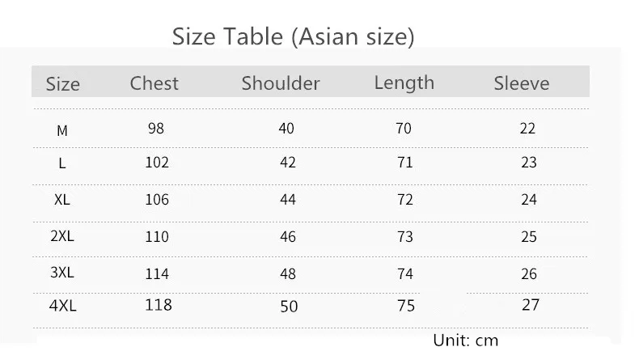Select the XL size row label
The height and width of the screenshot is (364, 639).
62,199
